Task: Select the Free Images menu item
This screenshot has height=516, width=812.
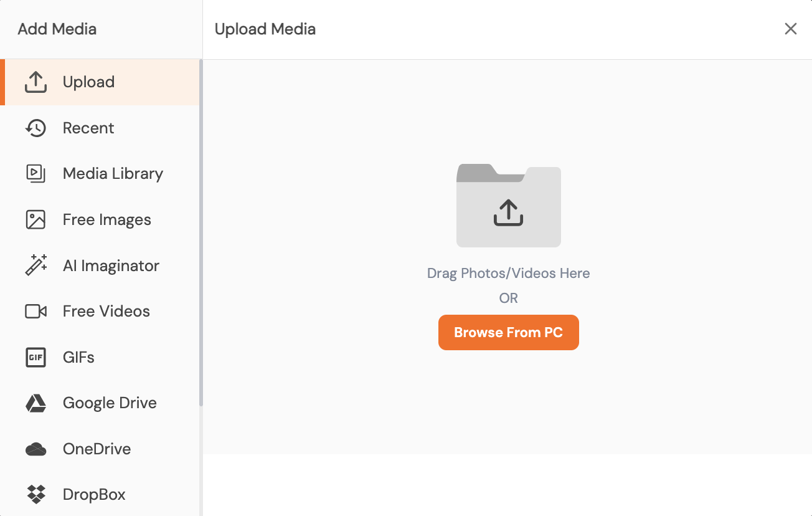Action: [x=106, y=220]
